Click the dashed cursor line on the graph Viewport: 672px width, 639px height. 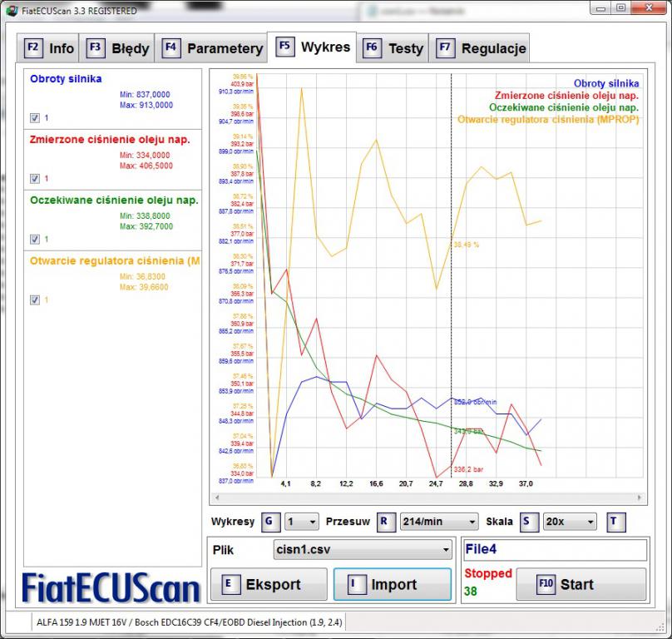pos(451,275)
